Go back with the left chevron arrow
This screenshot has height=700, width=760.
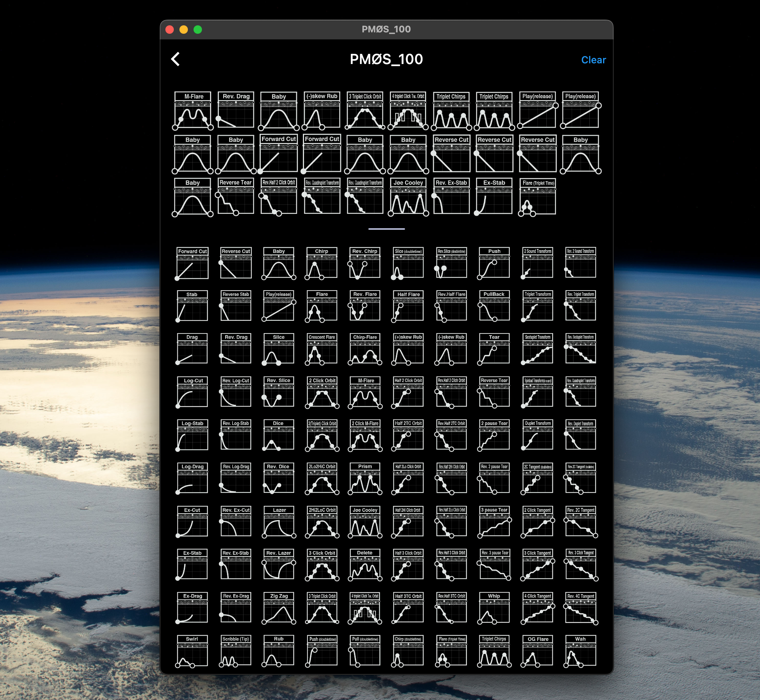pyautogui.click(x=176, y=59)
